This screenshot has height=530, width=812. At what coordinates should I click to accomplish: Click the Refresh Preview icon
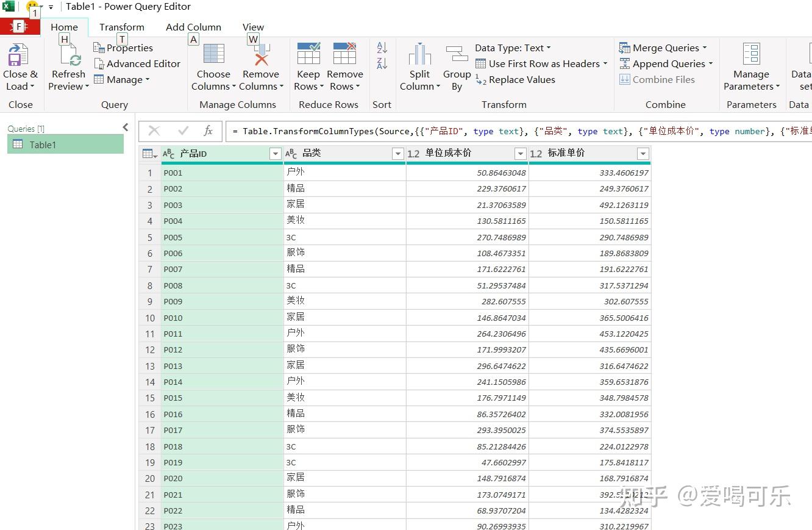coord(68,56)
